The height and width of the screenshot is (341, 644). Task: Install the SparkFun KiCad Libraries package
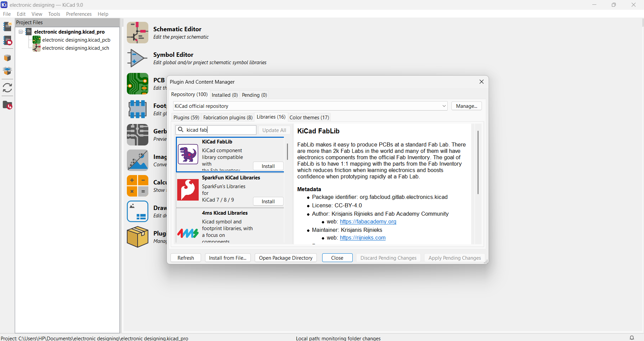(x=268, y=202)
